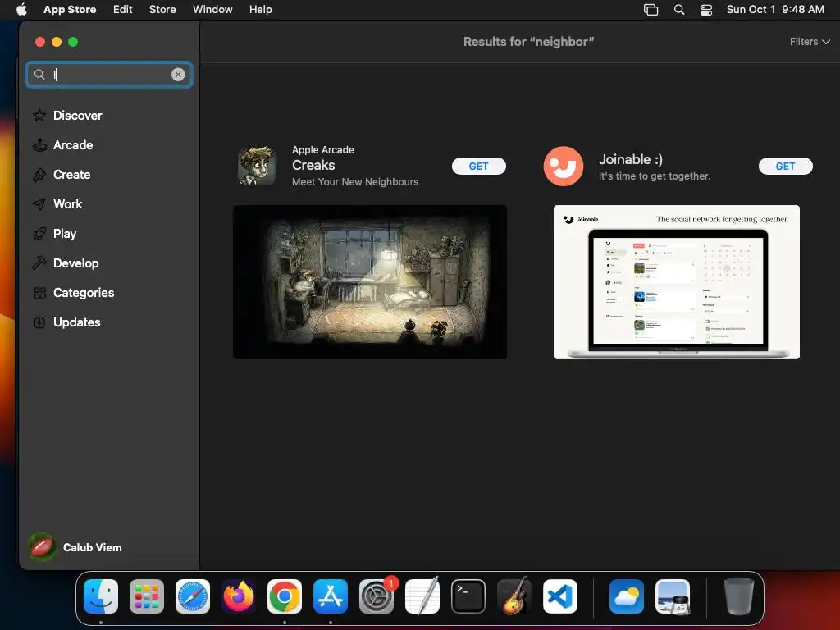
Task: View the Joinable laptop screenshot
Action: [676, 282]
